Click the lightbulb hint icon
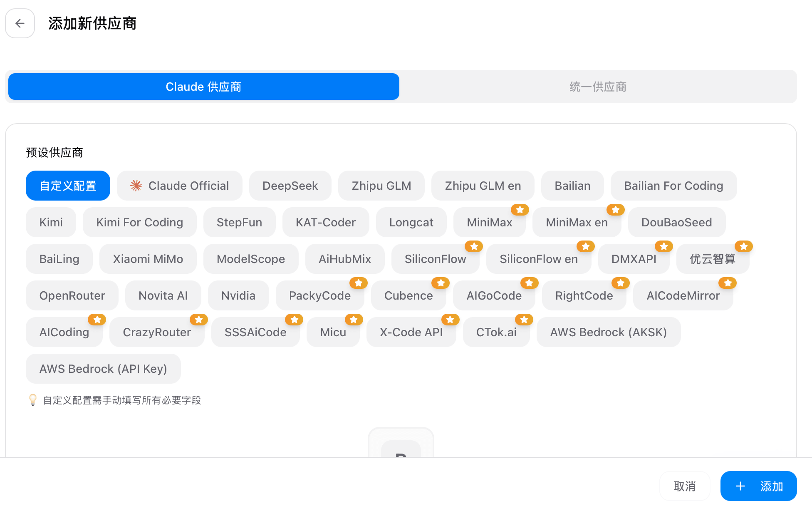The height and width of the screenshot is (506, 812). pyautogui.click(x=33, y=400)
